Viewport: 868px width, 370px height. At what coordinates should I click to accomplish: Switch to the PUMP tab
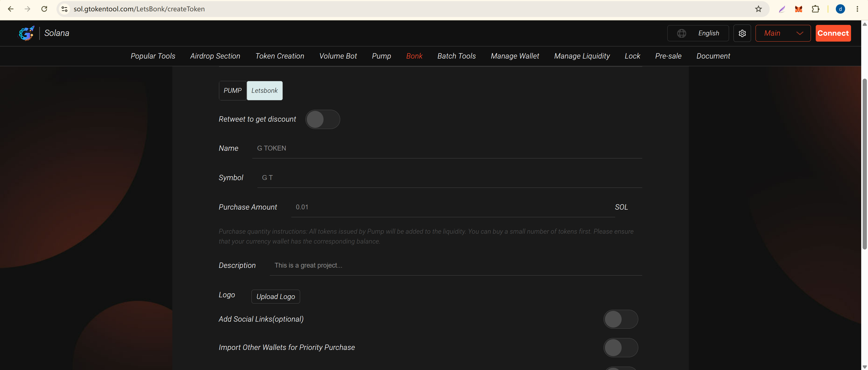tap(233, 91)
